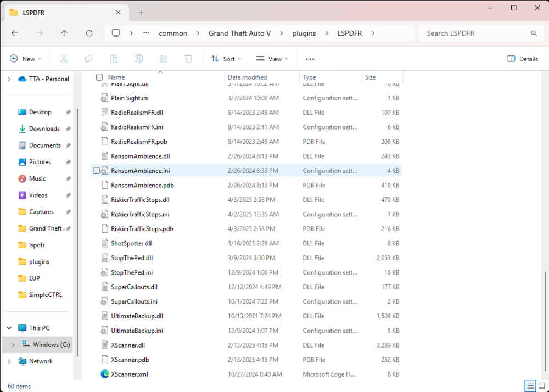This screenshot has height=392, width=549.
Task: Expand the Sort dropdown
Action: pos(225,59)
